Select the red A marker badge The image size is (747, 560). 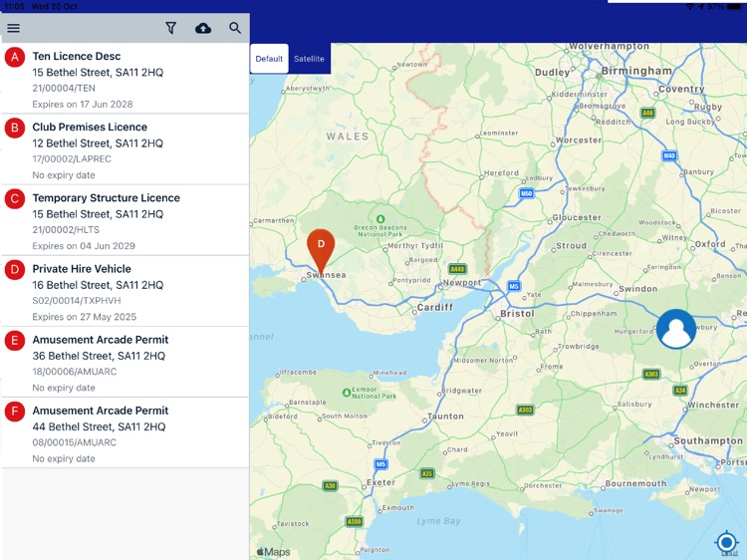click(x=15, y=57)
